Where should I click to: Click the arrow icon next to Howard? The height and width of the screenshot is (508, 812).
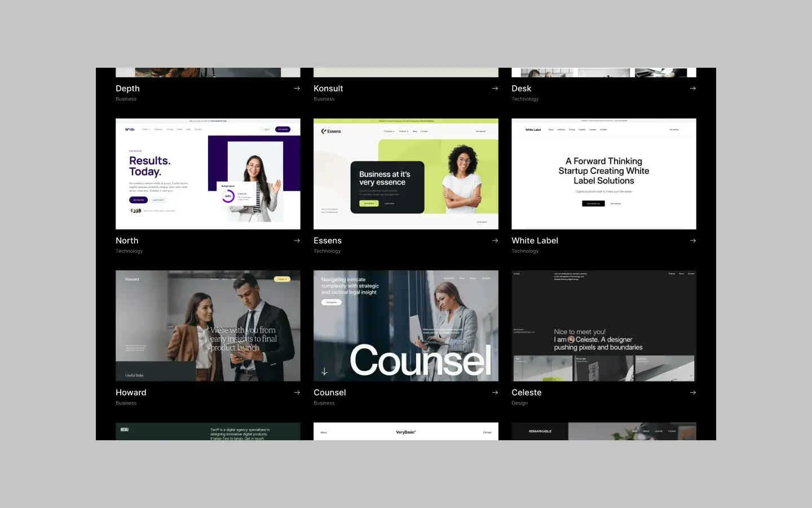297,392
